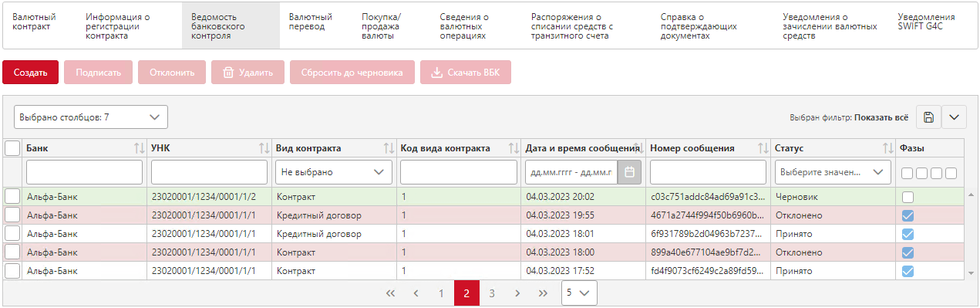Open the Выбрано столбцов: 7 dropdown
The height and width of the screenshot is (308, 980).
pyautogui.click(x=91, y=117)
